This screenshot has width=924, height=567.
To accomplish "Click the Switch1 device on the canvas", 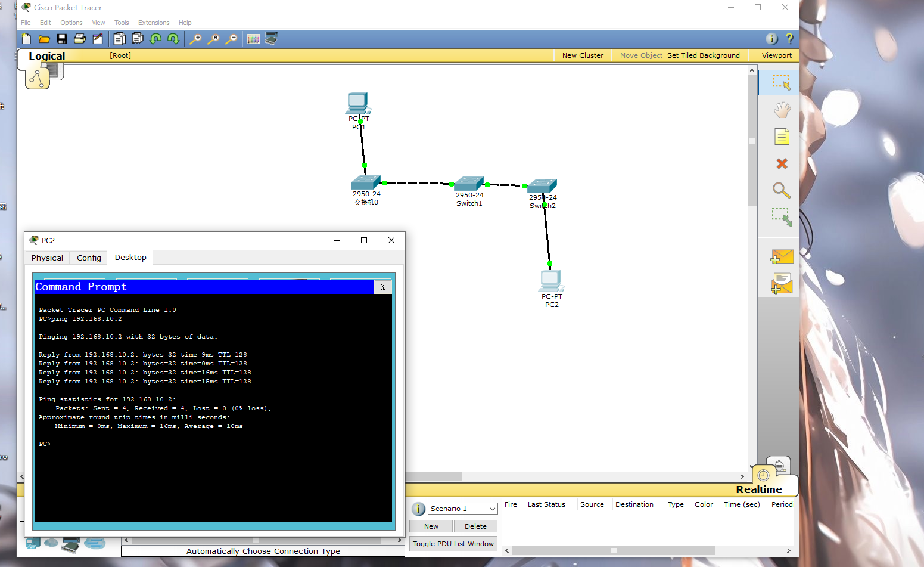I will 469,184.
